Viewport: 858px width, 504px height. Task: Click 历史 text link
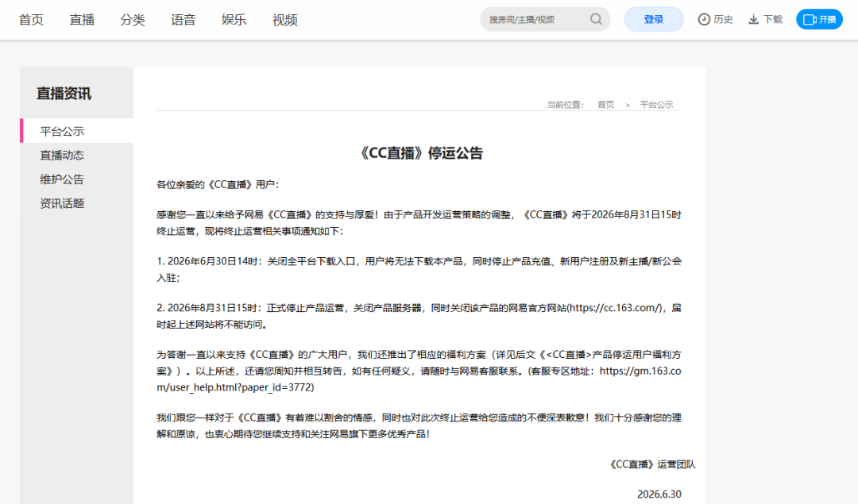coord(723,20)
